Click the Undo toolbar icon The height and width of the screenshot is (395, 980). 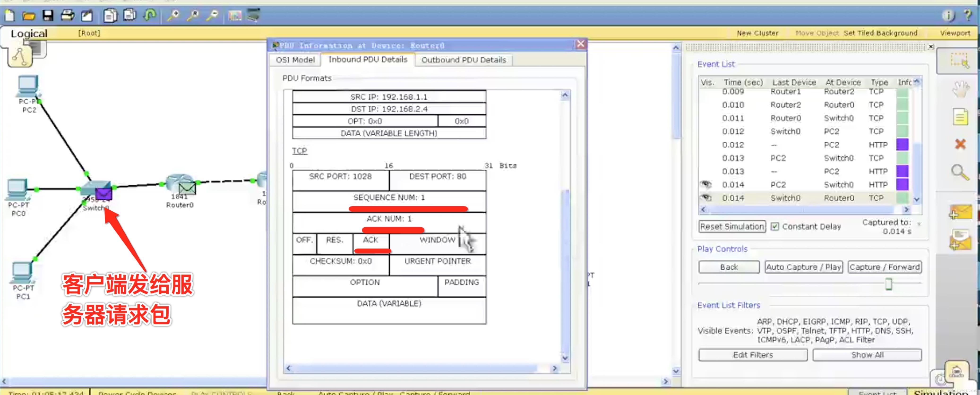150,15
